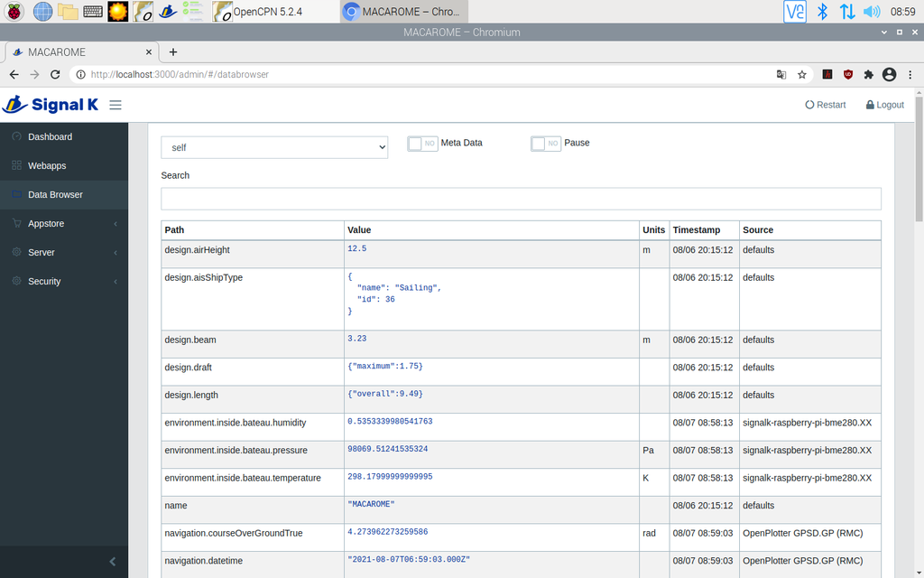Open the volume control tray icon
924x578 pixels.
[x=872, y=11]
